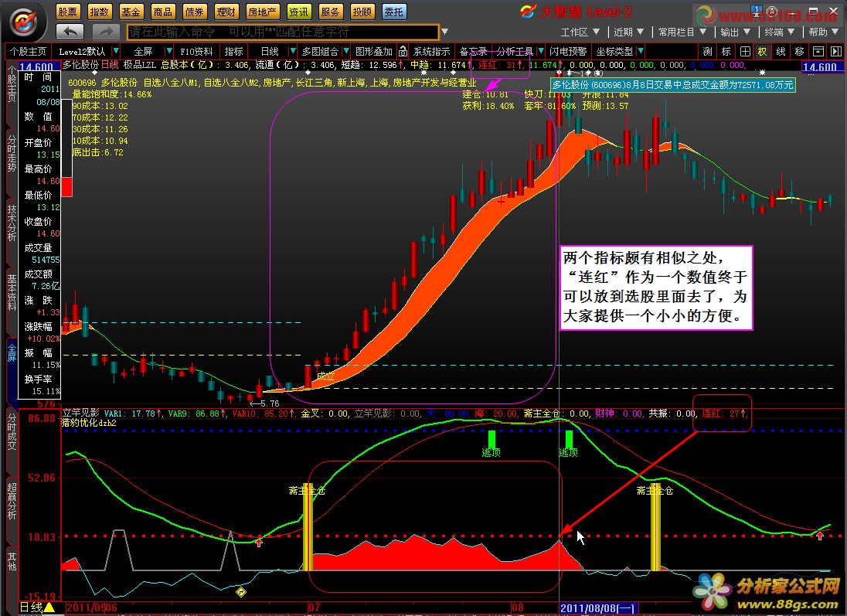Click the 闪电预警 toolbar button
847x616 pixels.
(x=568, y=51)
